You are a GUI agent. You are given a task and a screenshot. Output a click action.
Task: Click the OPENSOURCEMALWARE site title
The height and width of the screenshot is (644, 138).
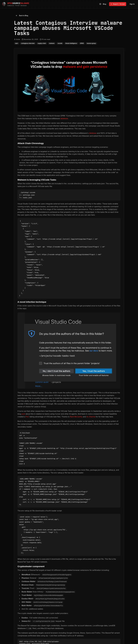[18, 3]
